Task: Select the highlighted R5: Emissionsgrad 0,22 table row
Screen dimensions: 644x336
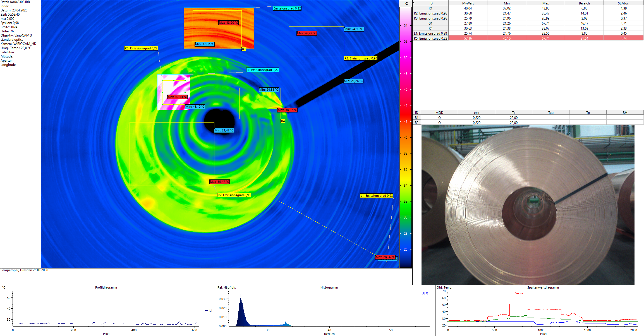Action: click(x=528, y=39)
